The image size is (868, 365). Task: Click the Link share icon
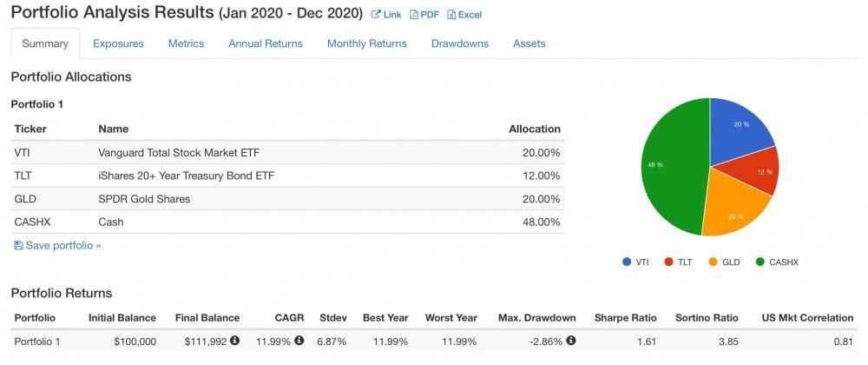coord(376,15)
